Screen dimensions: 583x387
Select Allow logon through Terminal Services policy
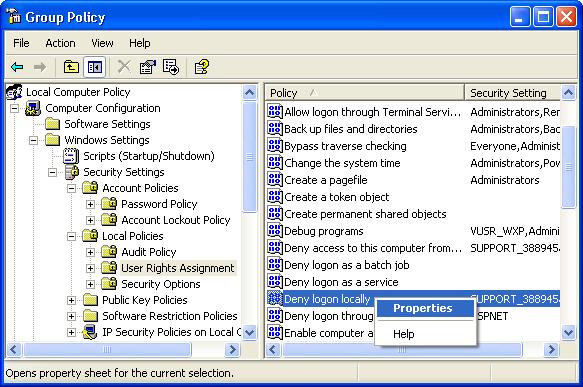click(372, 112)
